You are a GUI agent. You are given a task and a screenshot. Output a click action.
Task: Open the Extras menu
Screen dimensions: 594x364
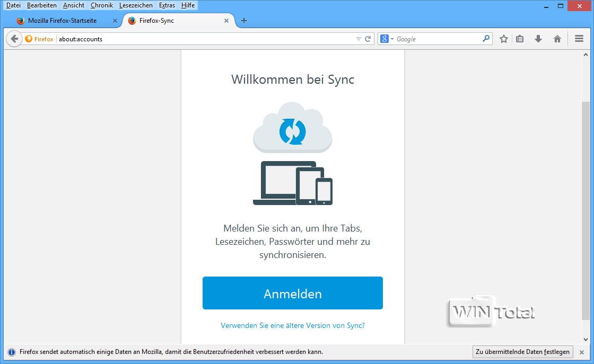[x=167, y=5]
